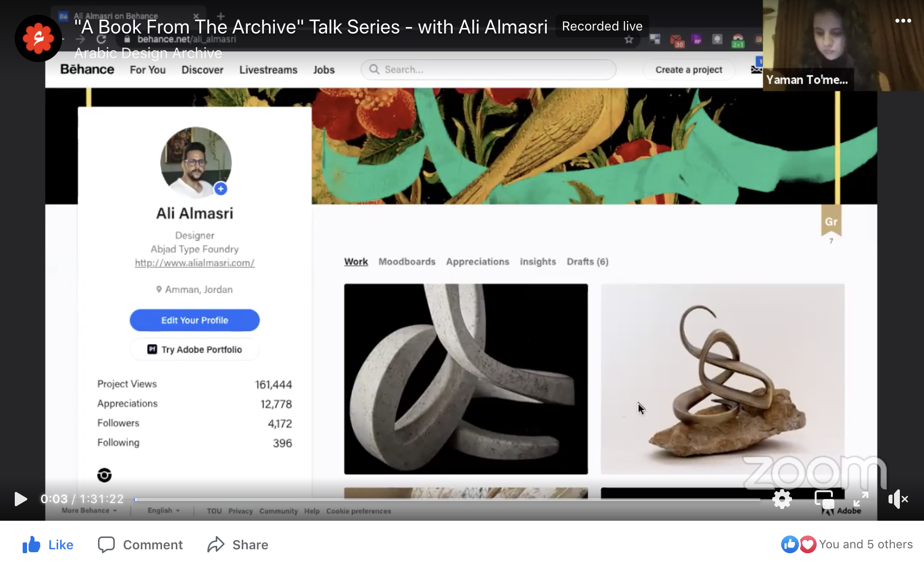Open the Arabic Design Archive page logo
This screenshot has height=567, width=924.
(38, 38)
